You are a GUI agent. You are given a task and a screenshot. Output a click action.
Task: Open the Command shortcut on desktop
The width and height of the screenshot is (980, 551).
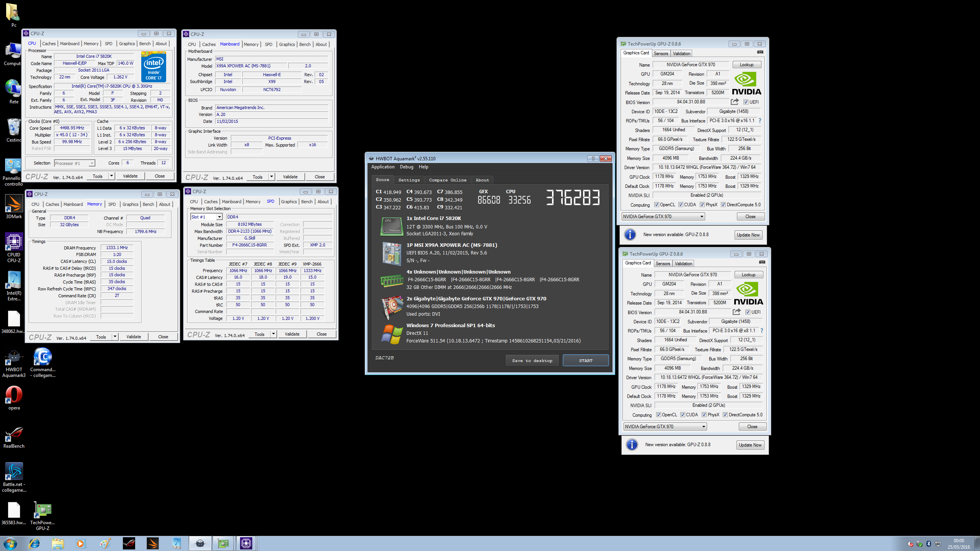(x=42, y=362)
